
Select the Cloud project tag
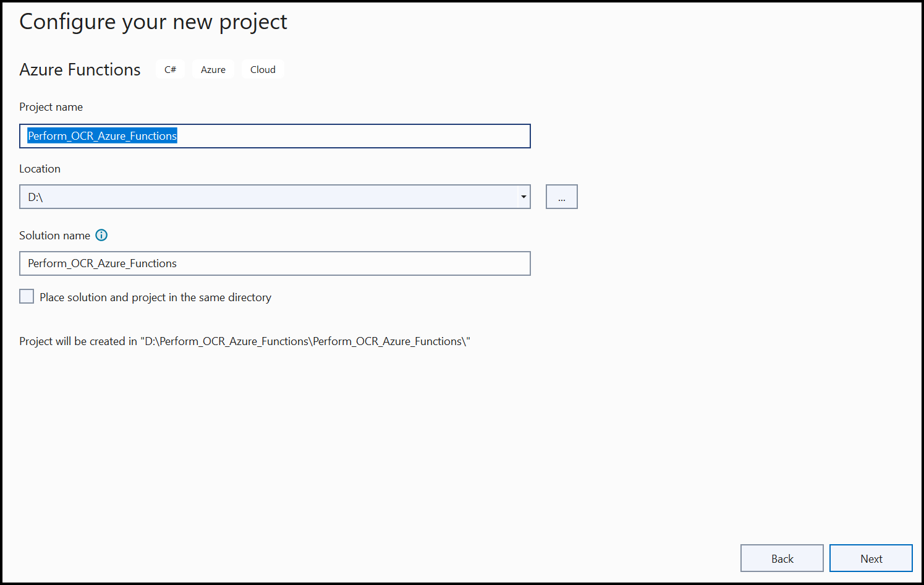coord(262,69)
